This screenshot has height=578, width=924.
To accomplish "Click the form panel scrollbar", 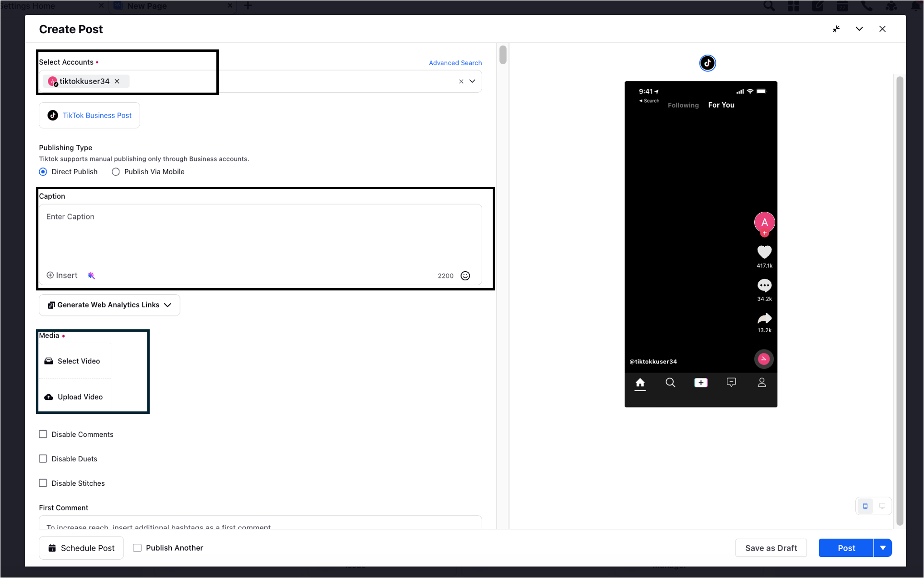I will coord(503,55).
